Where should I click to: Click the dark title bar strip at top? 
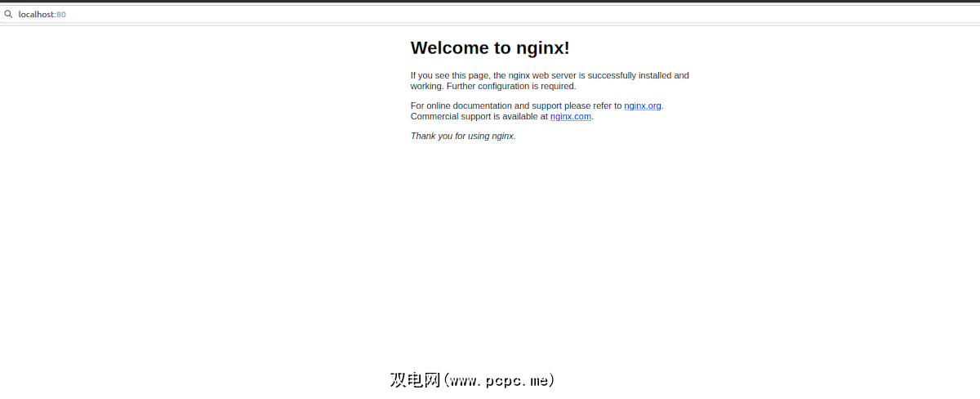pos(490,2)
